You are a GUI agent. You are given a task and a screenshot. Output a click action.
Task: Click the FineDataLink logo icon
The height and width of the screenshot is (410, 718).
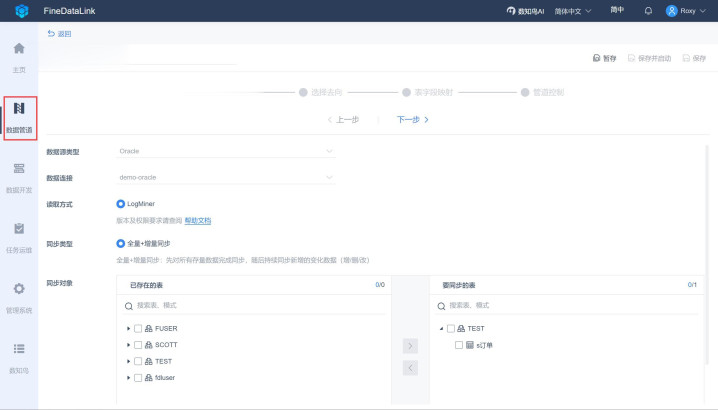coord(22,11)
